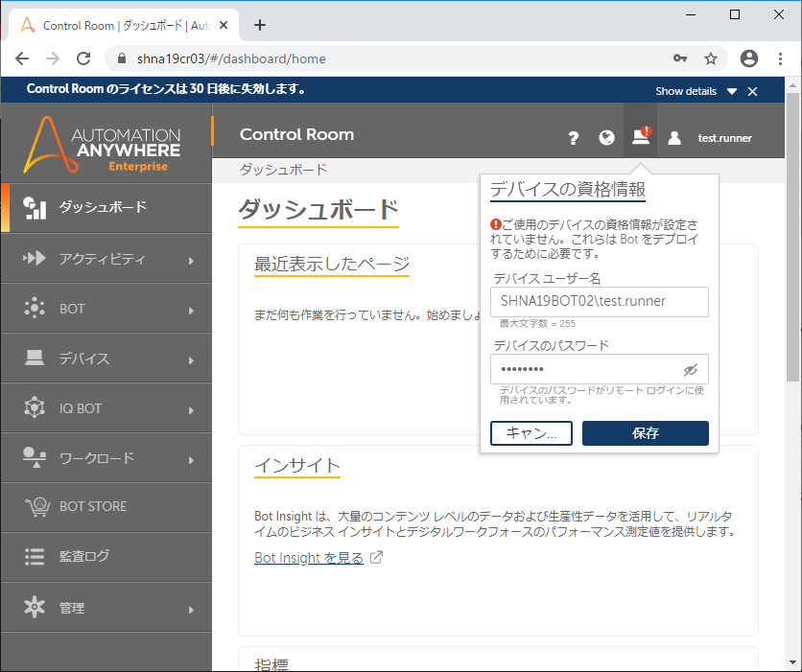Click the Dashboard bar chart icon

point(35,208)
